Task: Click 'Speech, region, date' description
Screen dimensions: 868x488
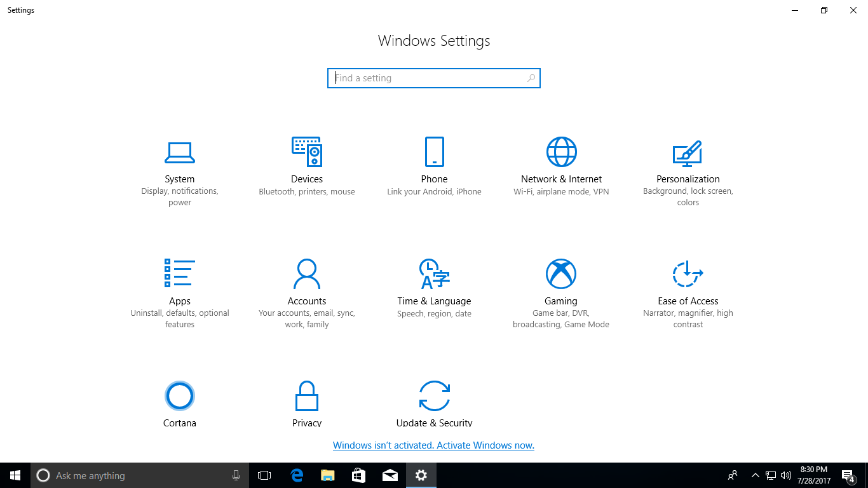Action: pos(434,313)
